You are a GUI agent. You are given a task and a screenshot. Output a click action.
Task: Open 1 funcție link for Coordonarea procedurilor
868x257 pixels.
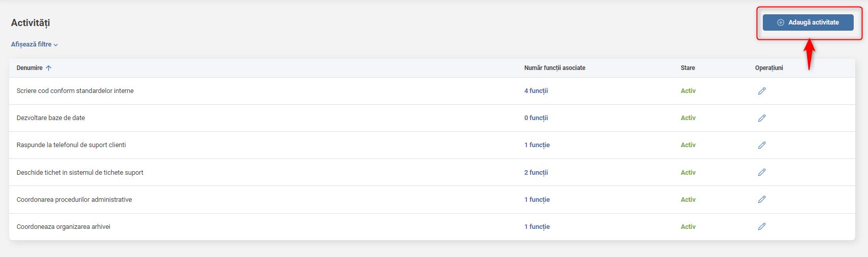(537, 200)
